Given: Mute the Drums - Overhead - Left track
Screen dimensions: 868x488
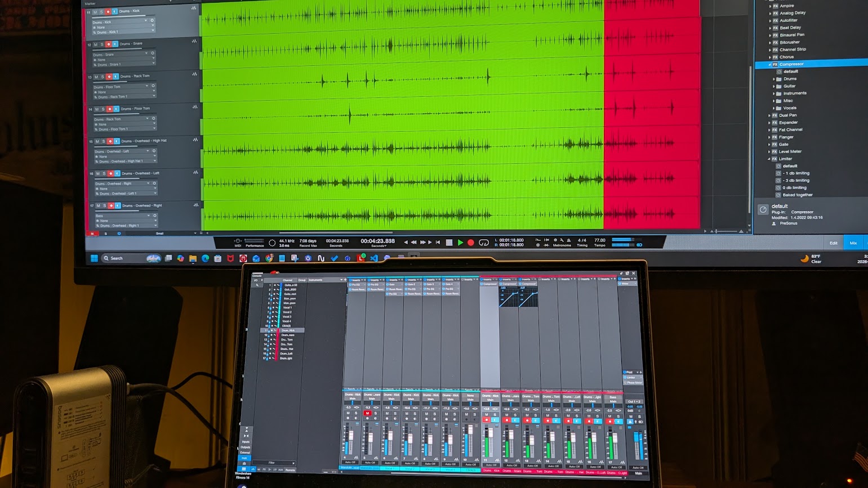Looking at the screenshot, I should point(97,174).
